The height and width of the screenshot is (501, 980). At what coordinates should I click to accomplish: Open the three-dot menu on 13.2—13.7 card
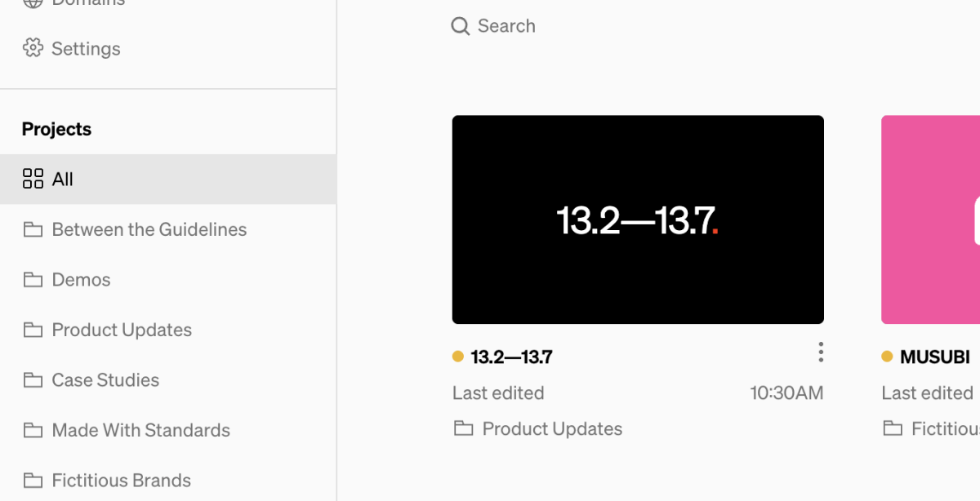[820, 352]
